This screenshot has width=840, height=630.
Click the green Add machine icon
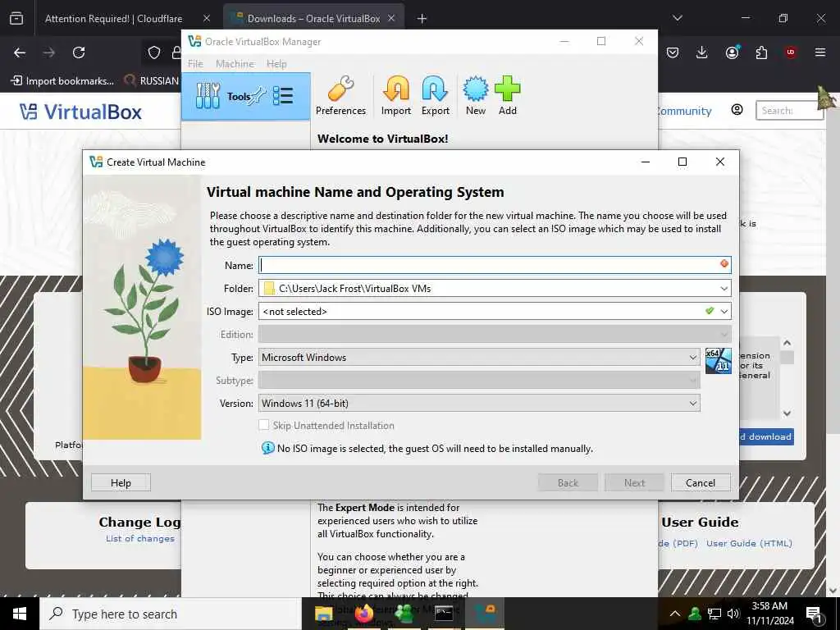[507, 96]
